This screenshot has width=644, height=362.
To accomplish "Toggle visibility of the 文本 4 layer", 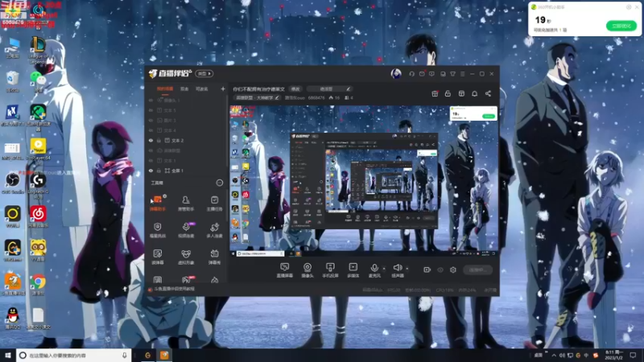I will 151,130.
